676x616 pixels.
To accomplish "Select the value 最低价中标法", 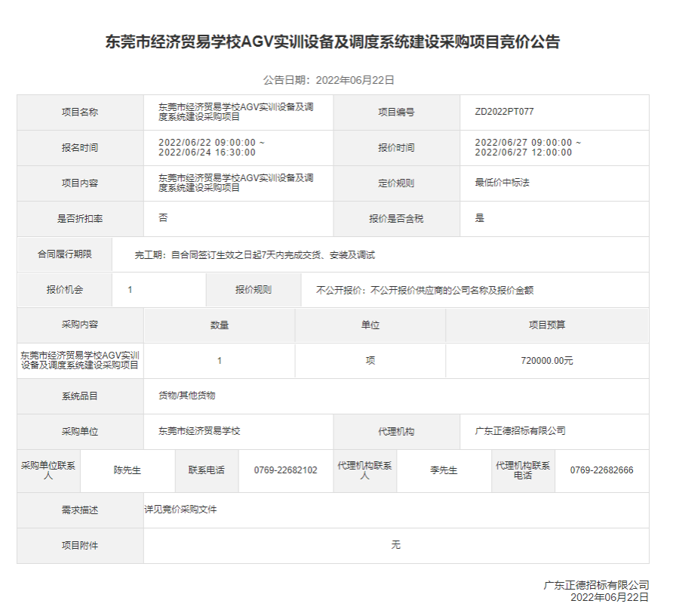I will (502, 183).
